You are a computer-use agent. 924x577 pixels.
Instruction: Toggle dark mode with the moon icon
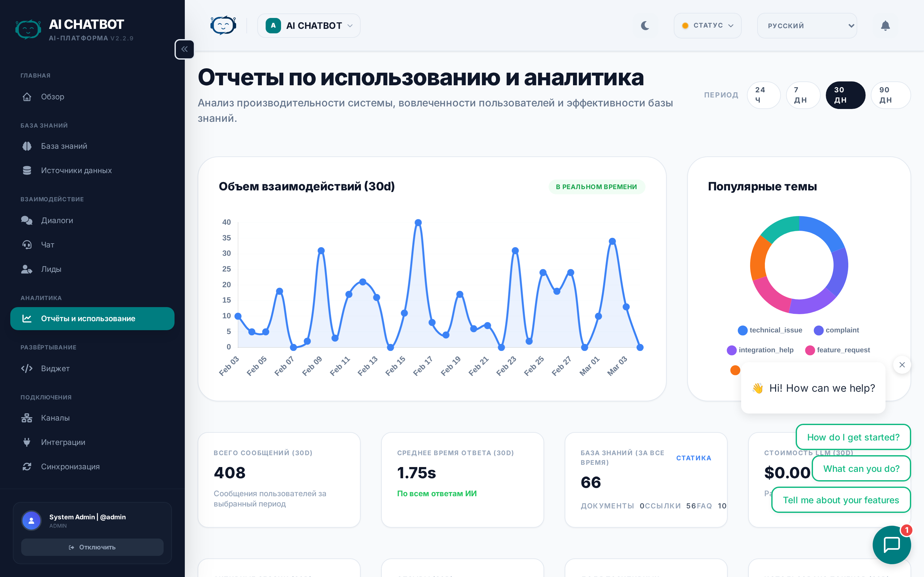click(645, 25)
